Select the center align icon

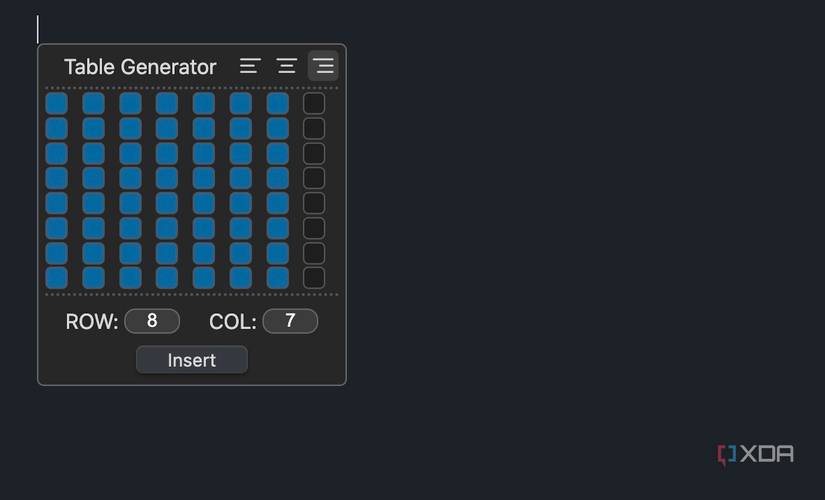tap(287, 66)
